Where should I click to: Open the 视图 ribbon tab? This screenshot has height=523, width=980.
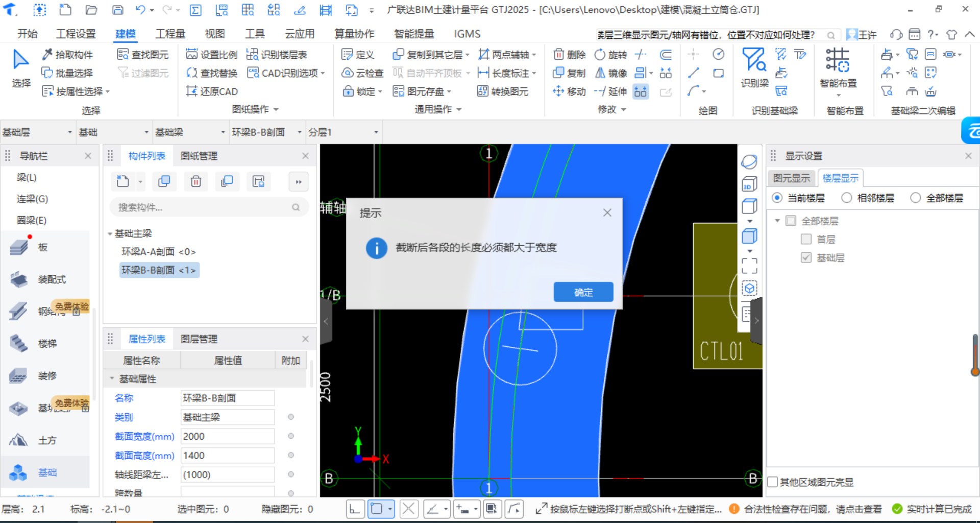[215, 34]
